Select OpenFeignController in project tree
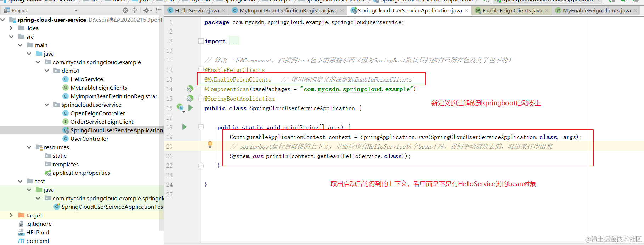This screenshot has width=644, height=245. pos(97,113)
